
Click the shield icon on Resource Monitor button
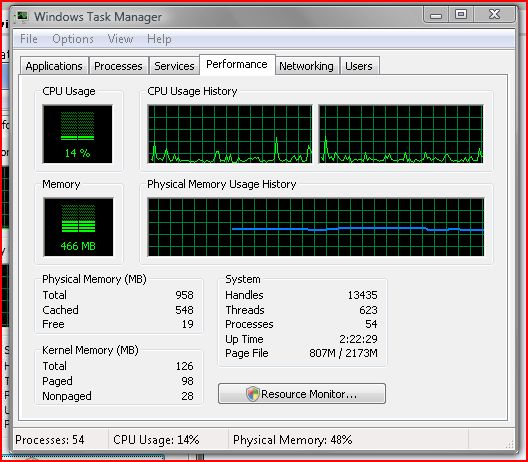click(x=252, y=394)
